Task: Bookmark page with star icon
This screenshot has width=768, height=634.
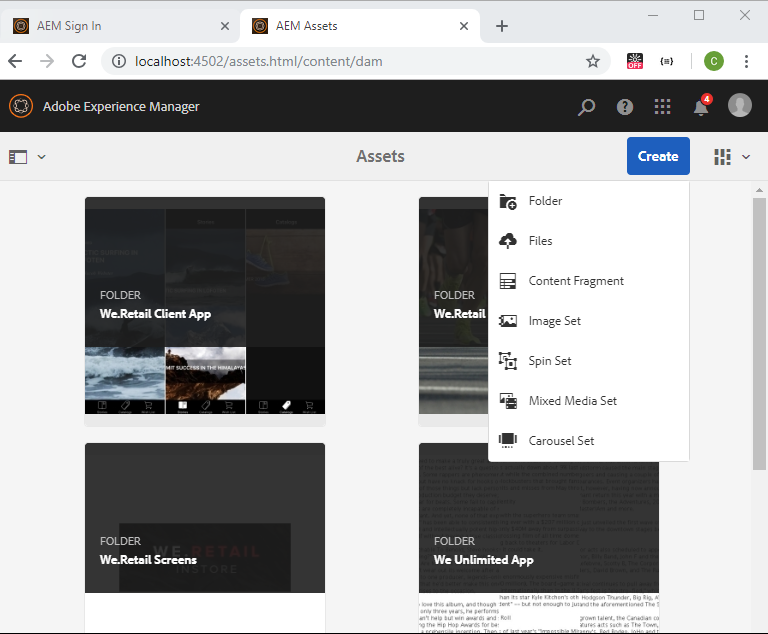Action: [x=593, y=61]
